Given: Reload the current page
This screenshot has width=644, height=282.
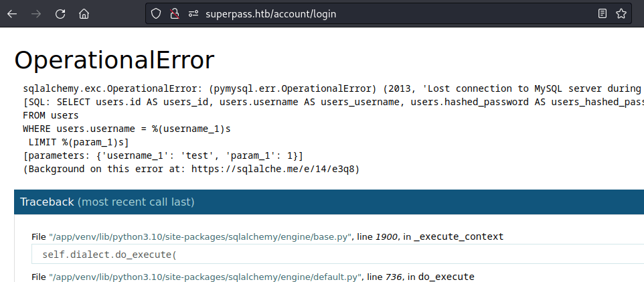Looking at the screenshot, I should tap(60, 13).
